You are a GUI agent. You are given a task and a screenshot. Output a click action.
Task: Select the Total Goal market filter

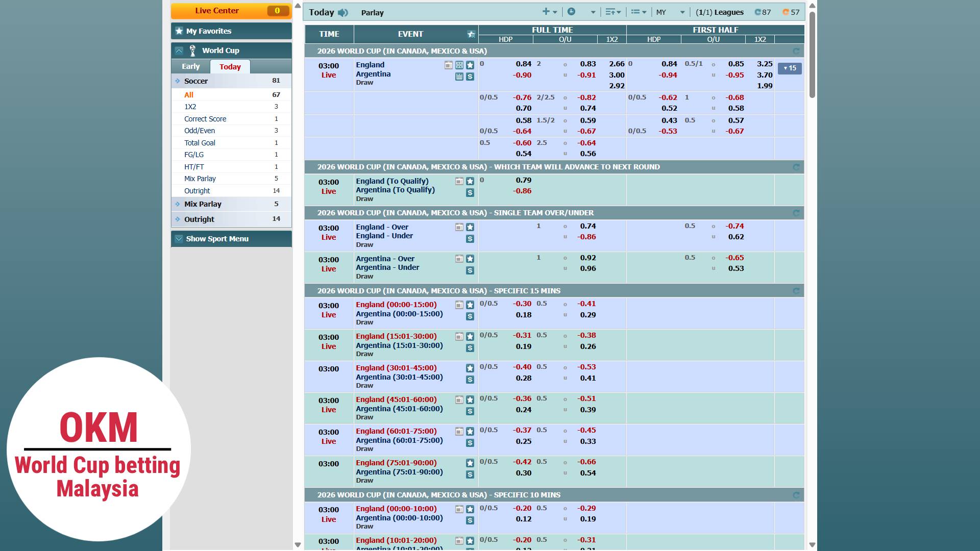231,143
